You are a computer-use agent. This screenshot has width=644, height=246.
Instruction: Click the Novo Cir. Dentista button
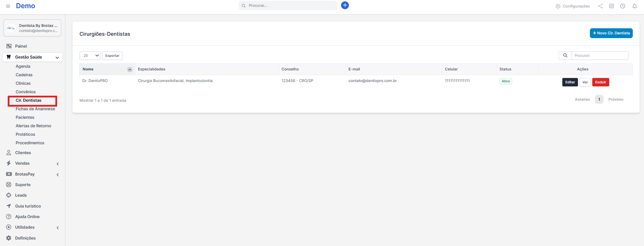(611, 33)
